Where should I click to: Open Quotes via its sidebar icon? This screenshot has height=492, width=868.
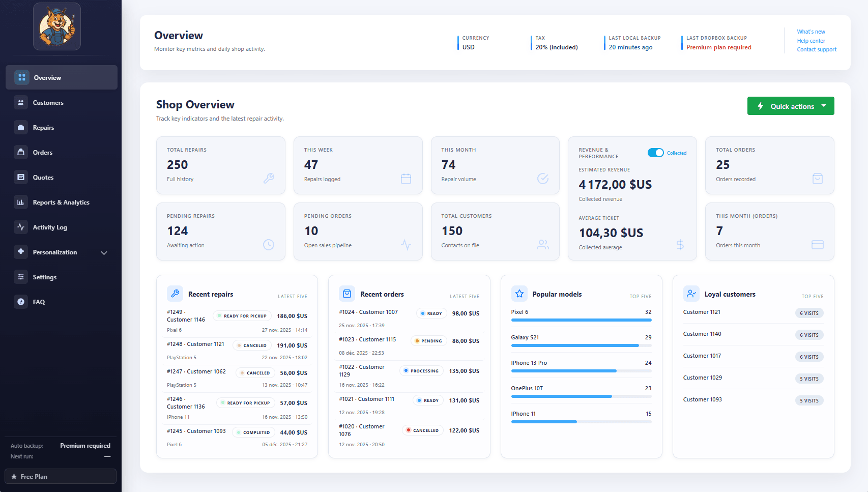pyautogui.click(x=21, y=177)
